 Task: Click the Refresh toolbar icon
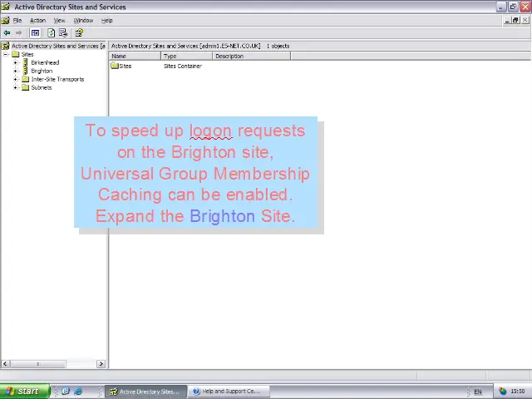[52, 33]
